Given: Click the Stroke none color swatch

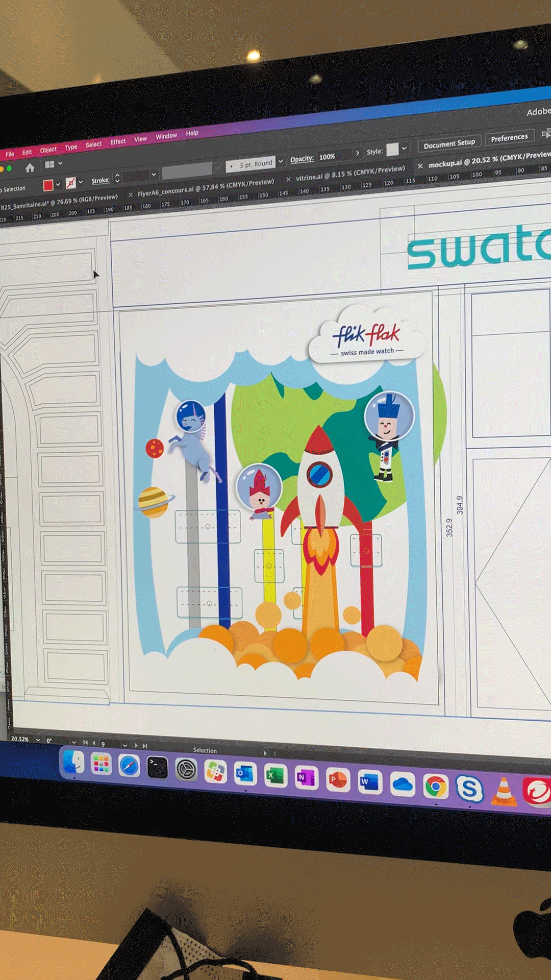Looking at the screenshot, I should (x=70, y=182).
